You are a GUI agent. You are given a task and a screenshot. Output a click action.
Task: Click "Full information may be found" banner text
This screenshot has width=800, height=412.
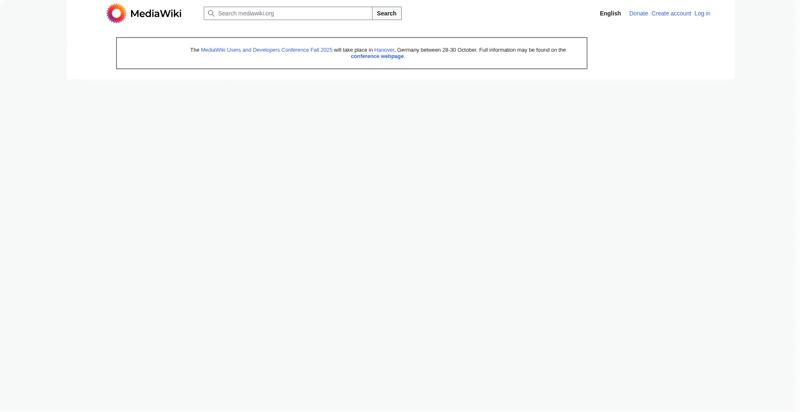520,50
